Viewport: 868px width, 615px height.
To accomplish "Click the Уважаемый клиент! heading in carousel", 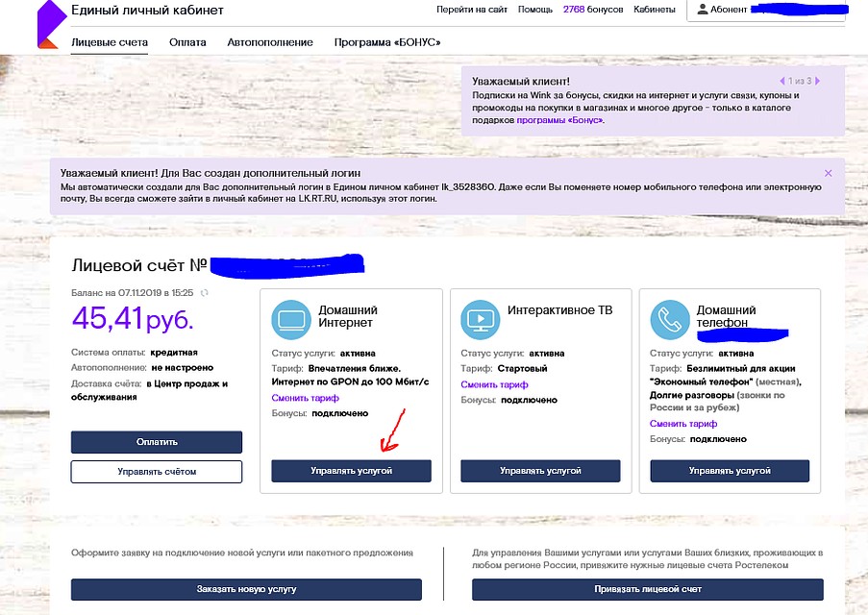I will point(521,82).
